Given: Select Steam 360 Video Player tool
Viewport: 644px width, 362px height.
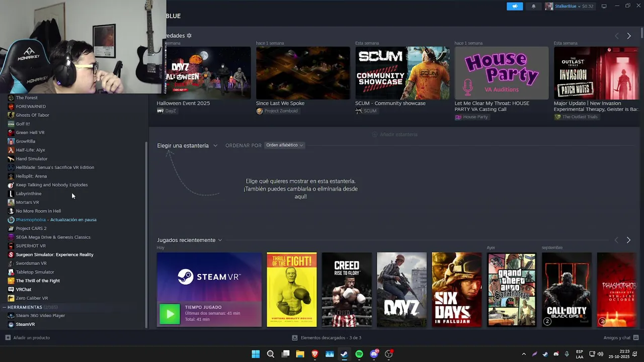Looking at the screenshot, I should pyautogui.click(x=40, y=316).
